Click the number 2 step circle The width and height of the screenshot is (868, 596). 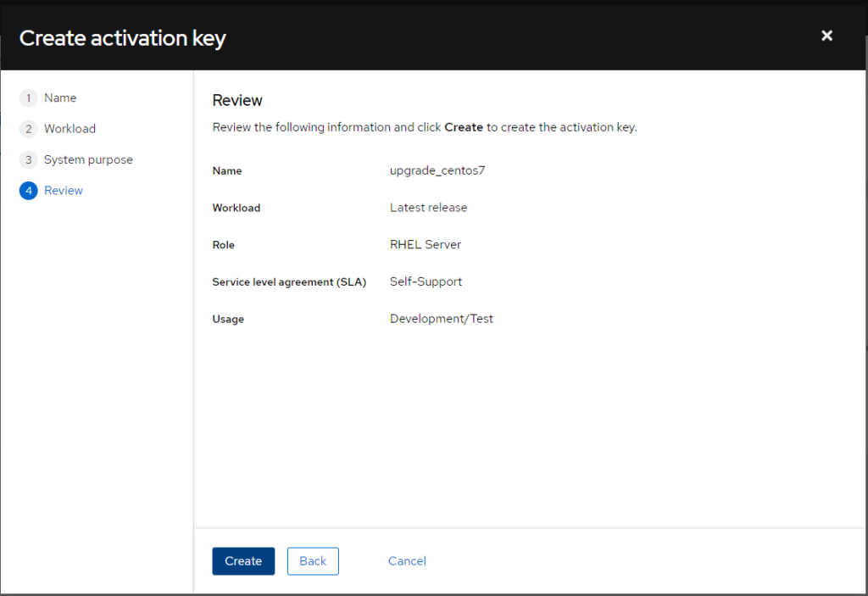[x=28, y=129]
